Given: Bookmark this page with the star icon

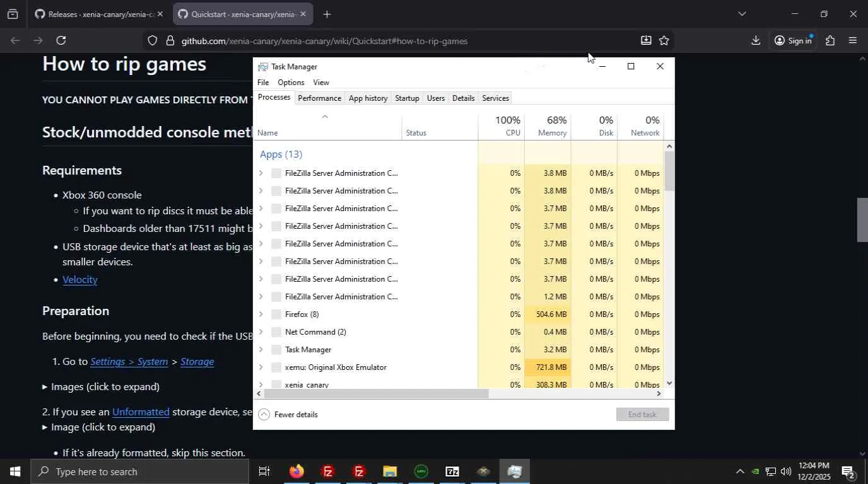Looking at the screenshot, I should point(664,40).
